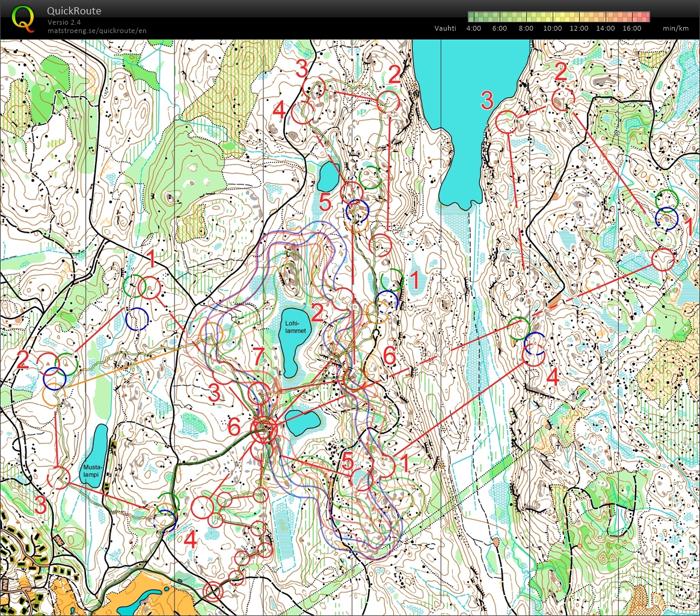Click the central double-circle control by red 6
The width and height of the screenshot is (700, 616).
click(x=263, y=429)
